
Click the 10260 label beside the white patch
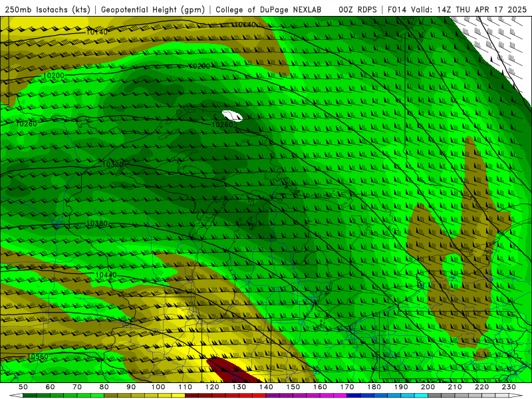[x=222, y=124]
